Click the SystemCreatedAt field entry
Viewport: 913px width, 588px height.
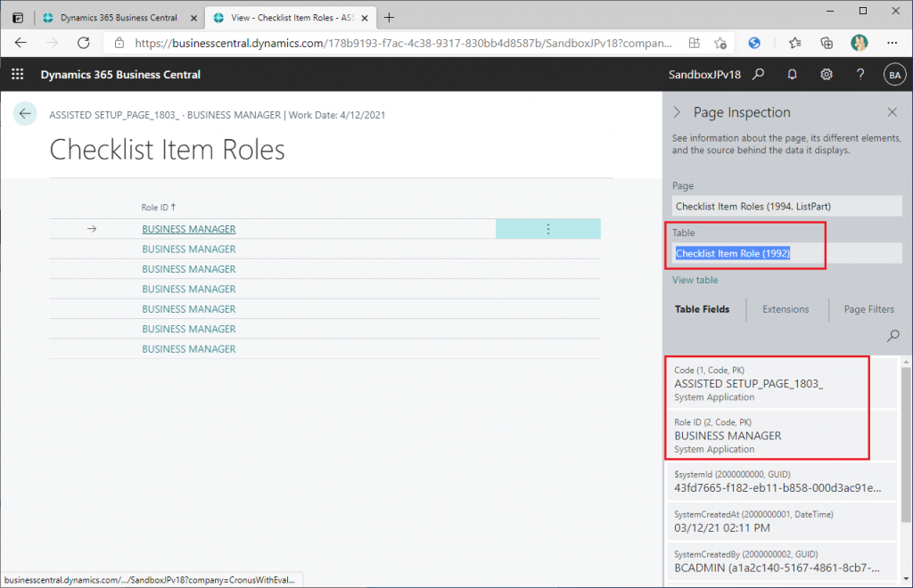pos(781,521)
